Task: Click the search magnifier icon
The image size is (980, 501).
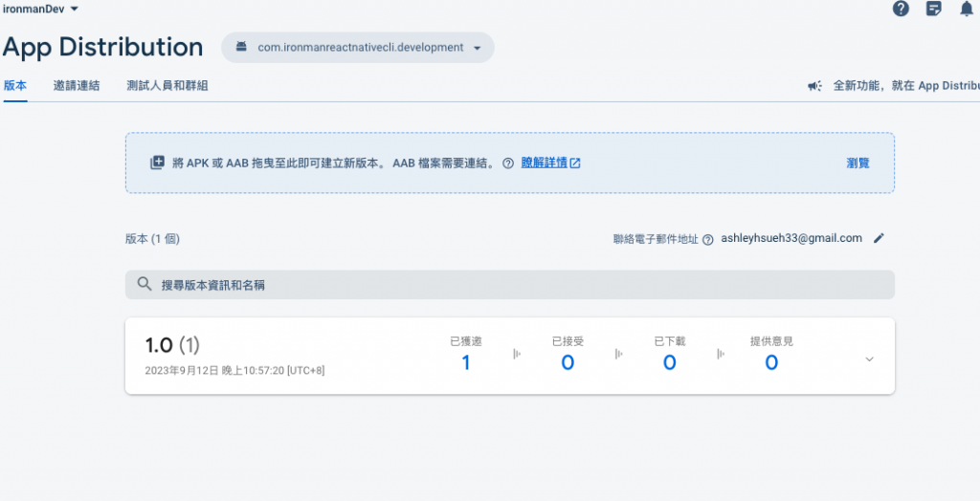Action: [145, 284]
